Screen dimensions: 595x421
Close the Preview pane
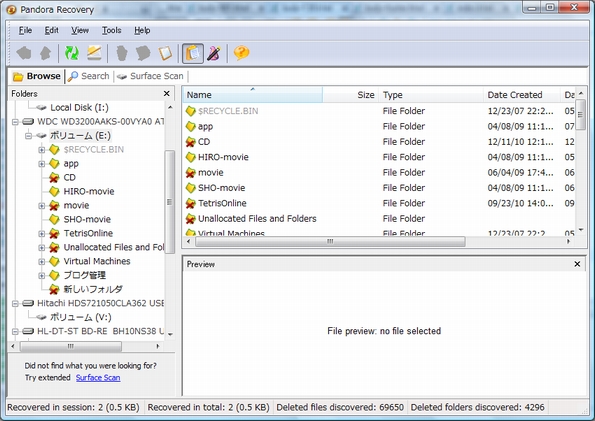(x=577, y=264)
